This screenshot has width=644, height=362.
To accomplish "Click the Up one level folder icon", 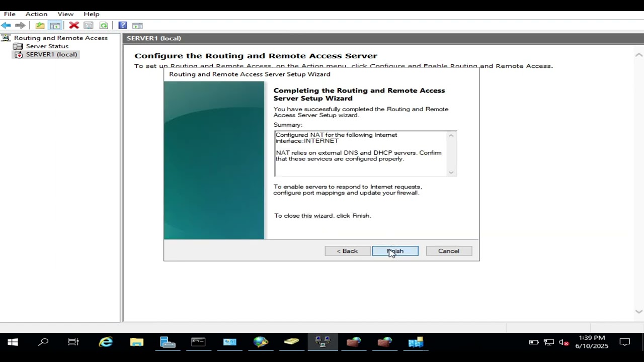I will click(40, 25).
